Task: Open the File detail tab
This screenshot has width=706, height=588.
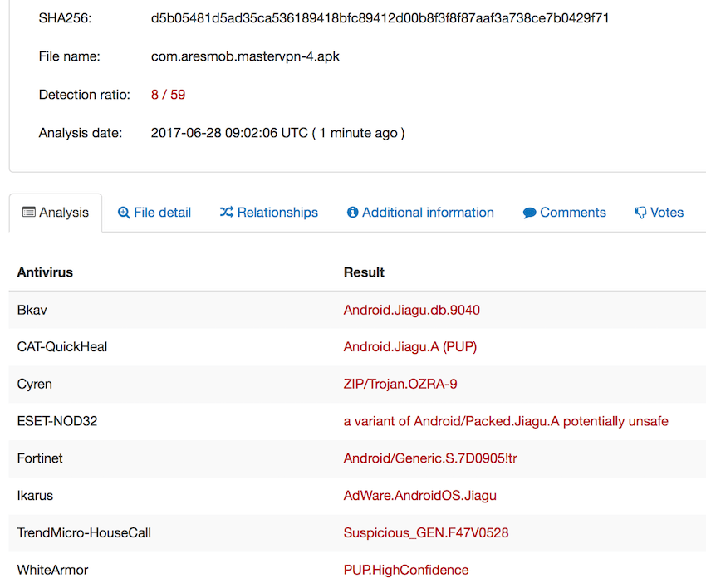Action: pos(154,213)
